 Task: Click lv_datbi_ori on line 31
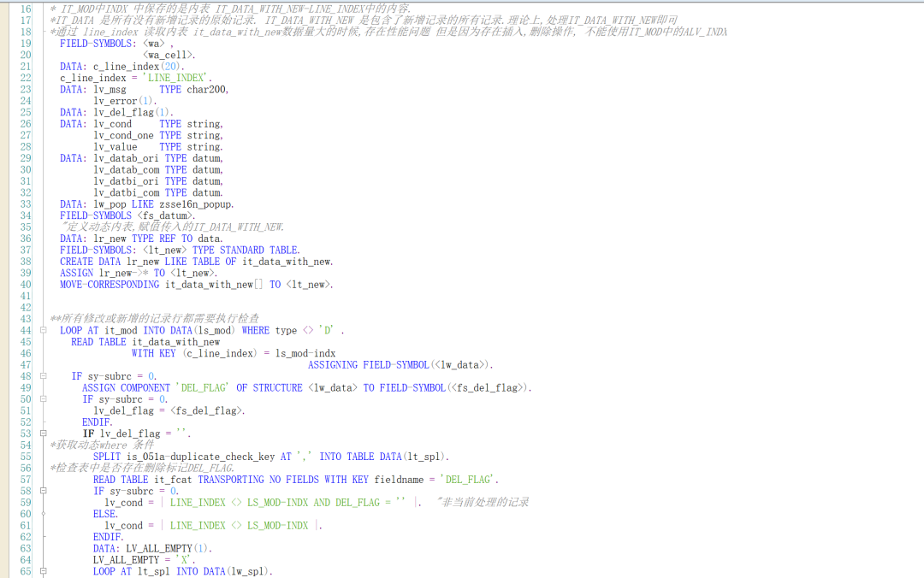click(126, 181)
